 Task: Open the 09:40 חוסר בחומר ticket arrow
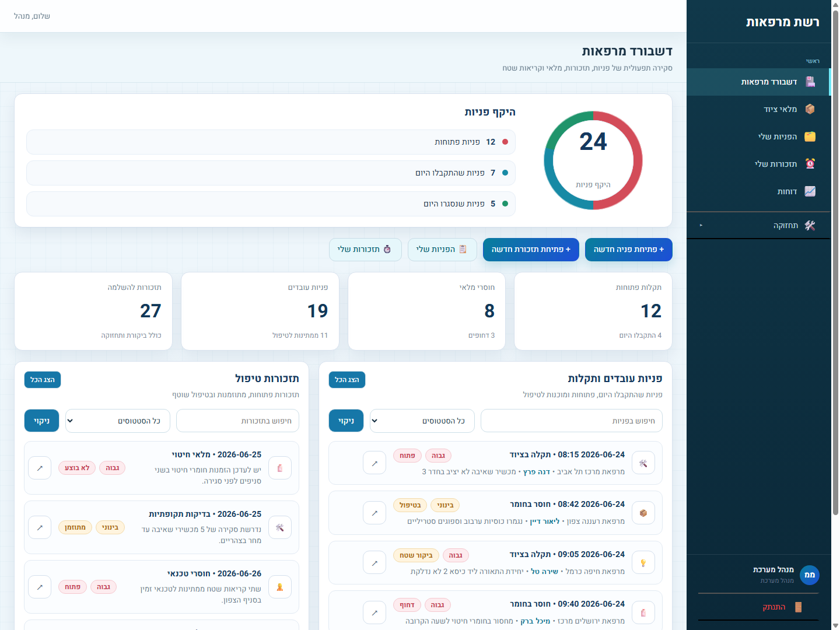tap(374, 613)
